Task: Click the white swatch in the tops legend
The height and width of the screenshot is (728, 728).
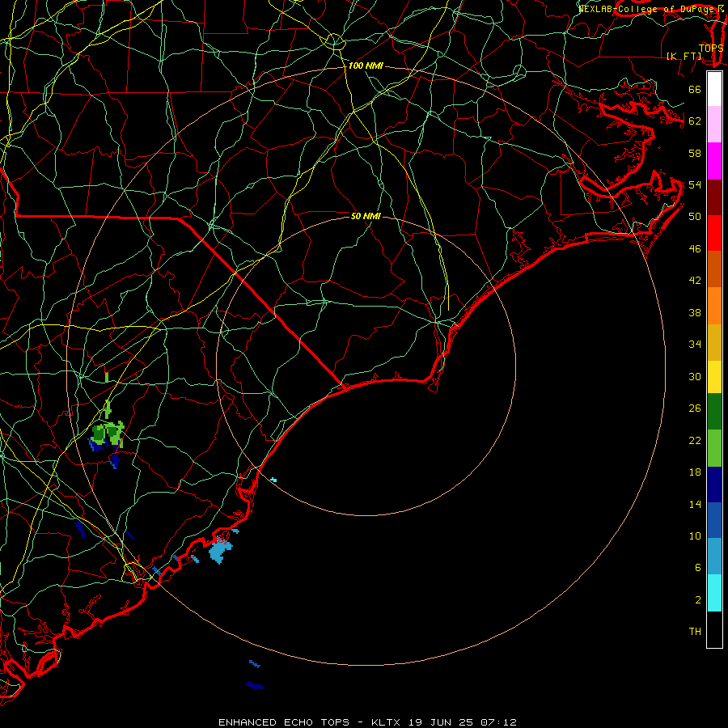Action: [714, 89]
